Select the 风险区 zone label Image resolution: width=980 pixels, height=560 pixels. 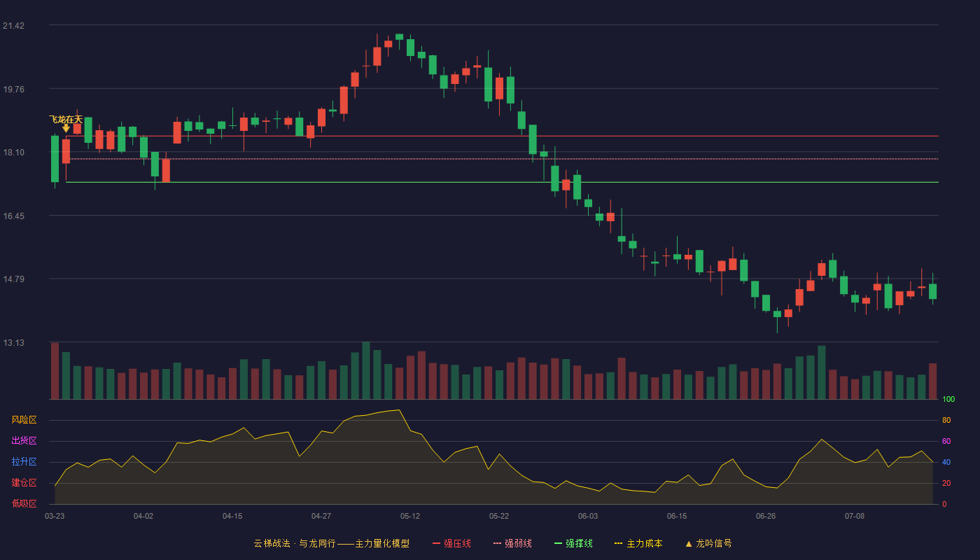(x=24, y=420)
